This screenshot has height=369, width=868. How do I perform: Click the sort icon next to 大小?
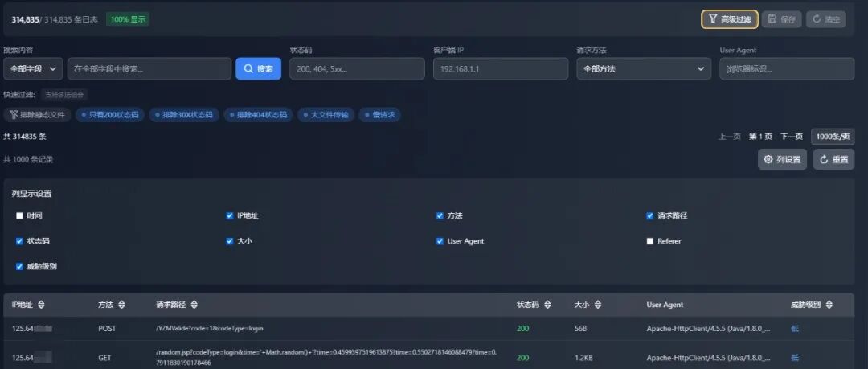pyautogui.click(x=598, y=305)
